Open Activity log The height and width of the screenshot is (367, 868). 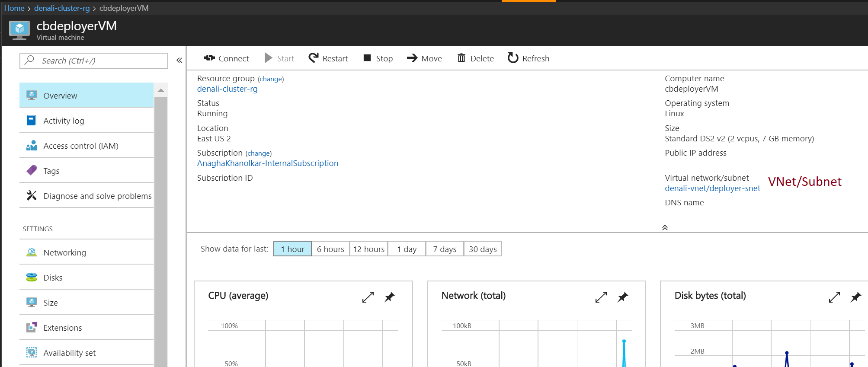coord(86,121)
